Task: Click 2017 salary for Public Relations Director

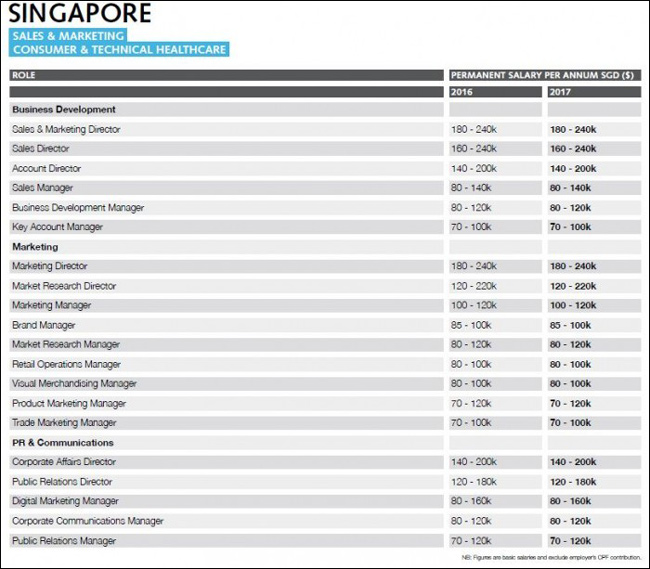Action: [573, 482]
